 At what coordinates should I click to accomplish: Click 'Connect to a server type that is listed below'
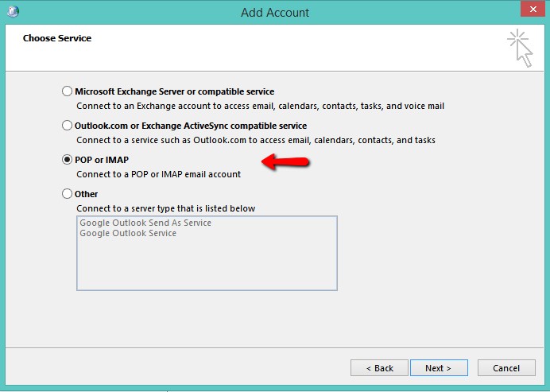pyautogui.click(x=165, y=208)
